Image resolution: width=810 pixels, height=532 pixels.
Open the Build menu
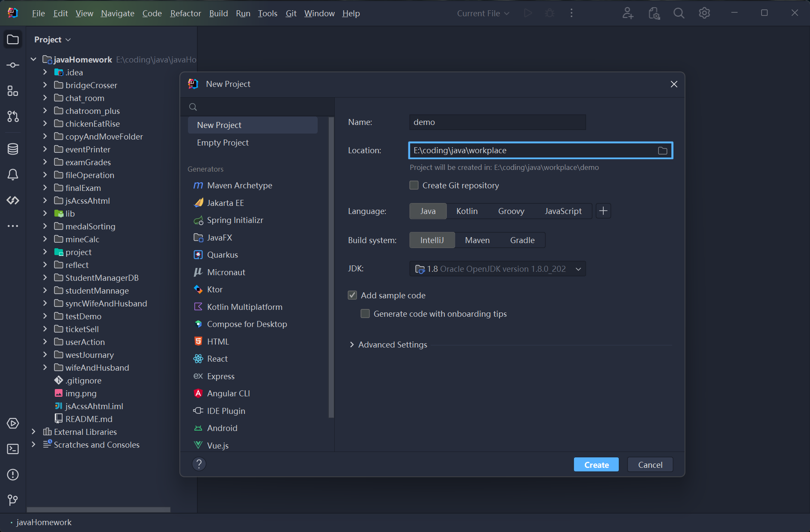pyautogui.click(x=218, y=13)
